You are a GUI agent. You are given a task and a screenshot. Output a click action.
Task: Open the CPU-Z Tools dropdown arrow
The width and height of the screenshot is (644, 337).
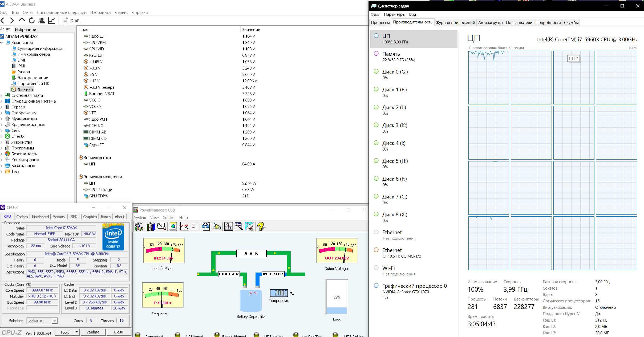[x=76, y=332]
